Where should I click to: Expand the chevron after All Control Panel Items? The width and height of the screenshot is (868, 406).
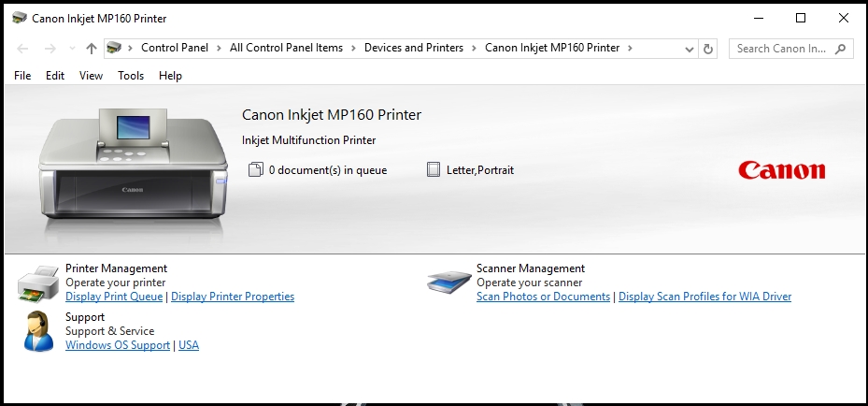pos(354,49)
